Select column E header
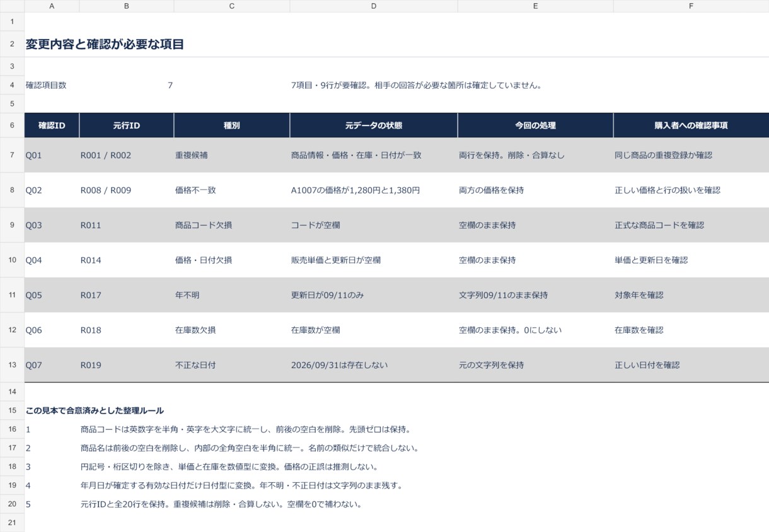This screenshot has width=769, height=532. [535, 6]
